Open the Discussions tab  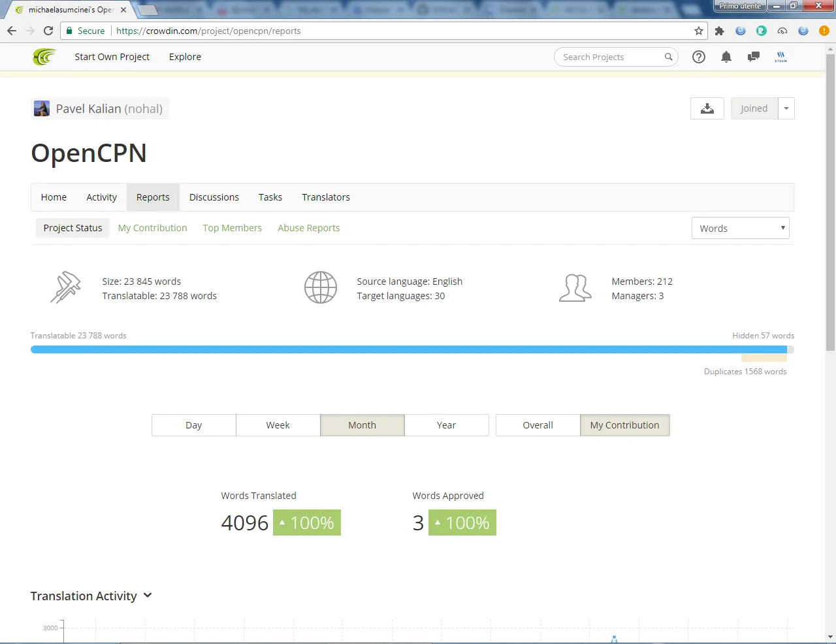[214, 197]
